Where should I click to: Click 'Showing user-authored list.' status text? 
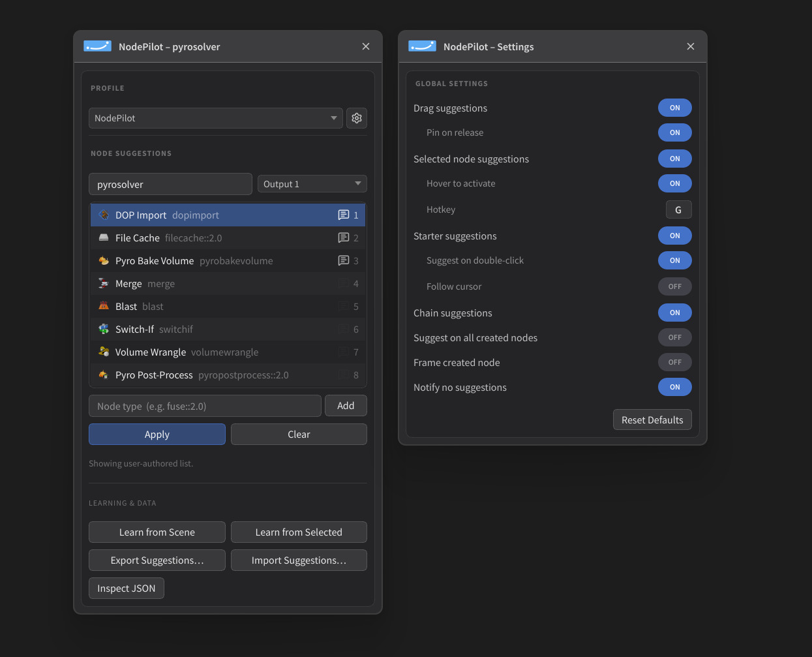pyautogui.click(x=141, y=463)
